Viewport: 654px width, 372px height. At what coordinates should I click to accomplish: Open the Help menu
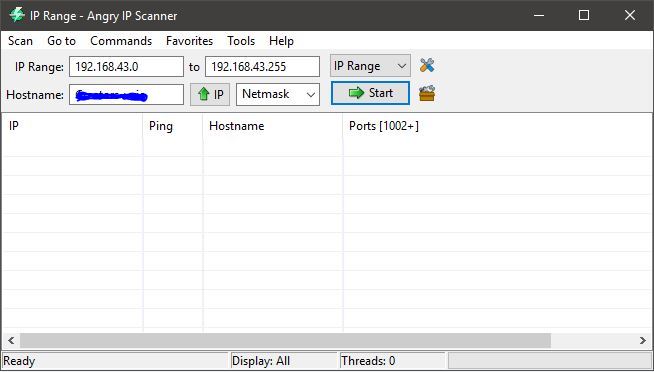(281, 41)
